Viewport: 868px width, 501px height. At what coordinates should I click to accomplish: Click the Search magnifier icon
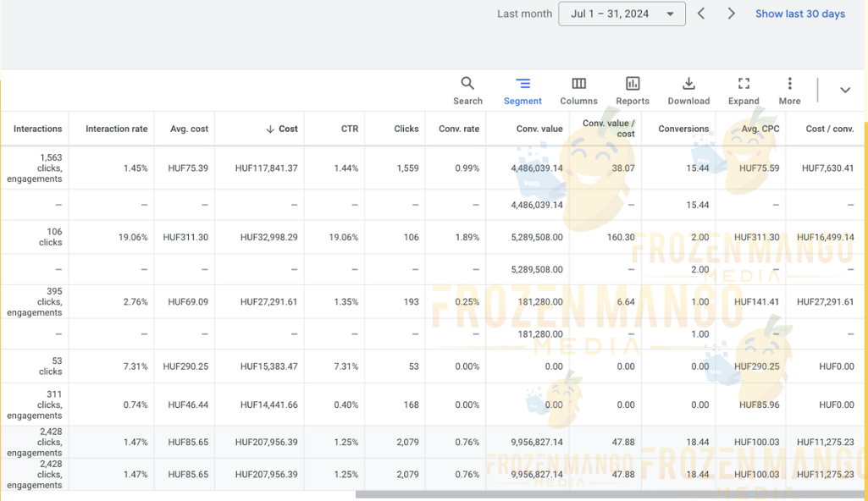tap(467, 84)
